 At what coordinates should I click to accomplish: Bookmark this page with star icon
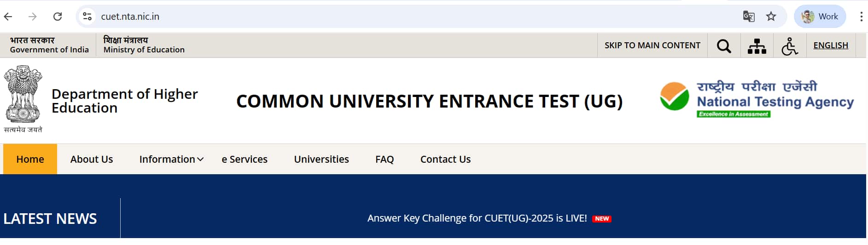tap(771, 17)
